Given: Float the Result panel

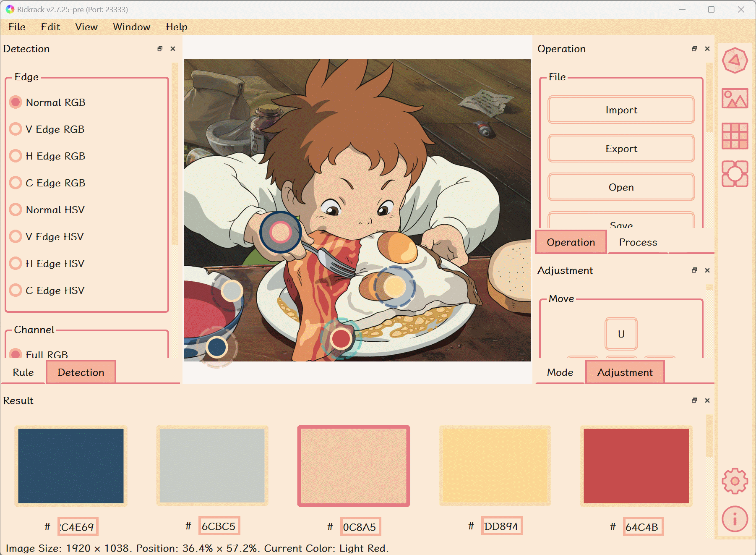Looking at the screenshot, I should point(694,401).
